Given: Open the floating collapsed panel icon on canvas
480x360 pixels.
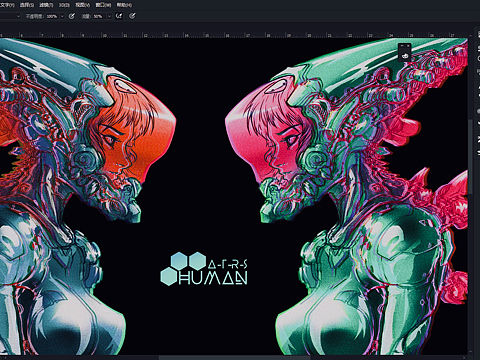Looking at the screenshot, I should tap(405, 56).
